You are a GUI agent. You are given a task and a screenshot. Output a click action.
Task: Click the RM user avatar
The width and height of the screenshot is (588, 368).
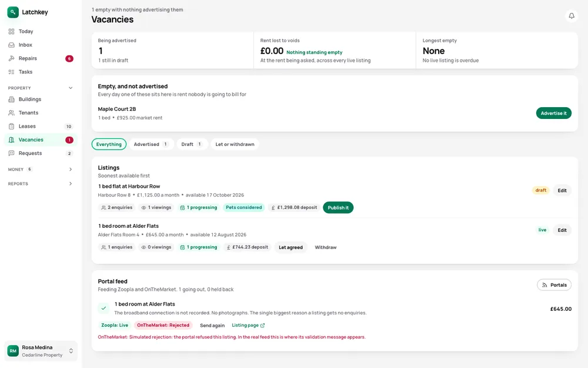click(x=13, y=351)
